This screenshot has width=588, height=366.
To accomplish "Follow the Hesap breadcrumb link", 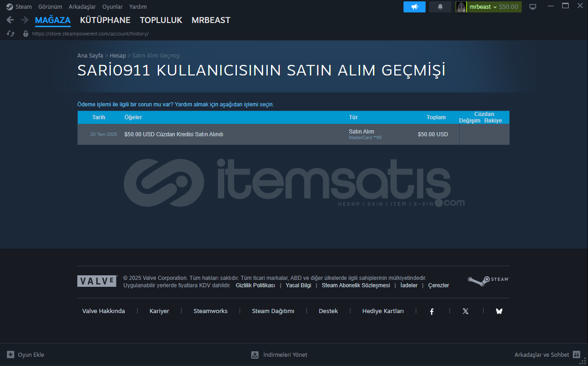I will (118, 56).
